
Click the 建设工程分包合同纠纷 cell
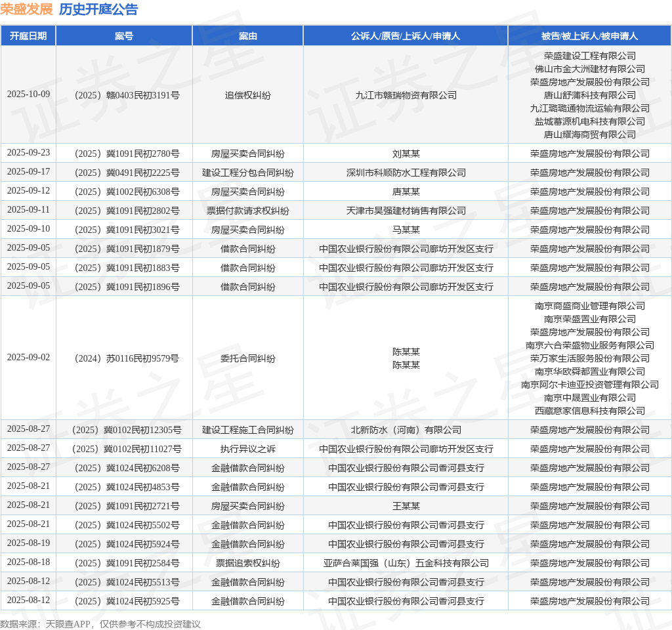pyautogui.click(x=247, y=173)
